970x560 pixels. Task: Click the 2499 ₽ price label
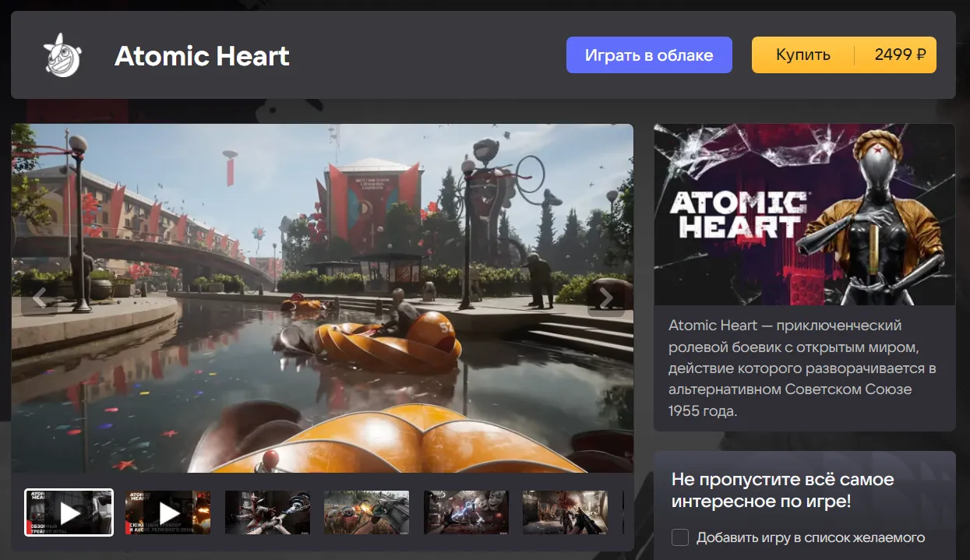(x=900, y=55)
